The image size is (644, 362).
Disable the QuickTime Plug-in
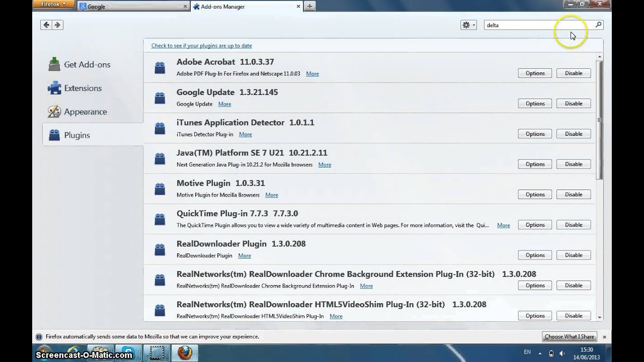[x=574, y=225]
